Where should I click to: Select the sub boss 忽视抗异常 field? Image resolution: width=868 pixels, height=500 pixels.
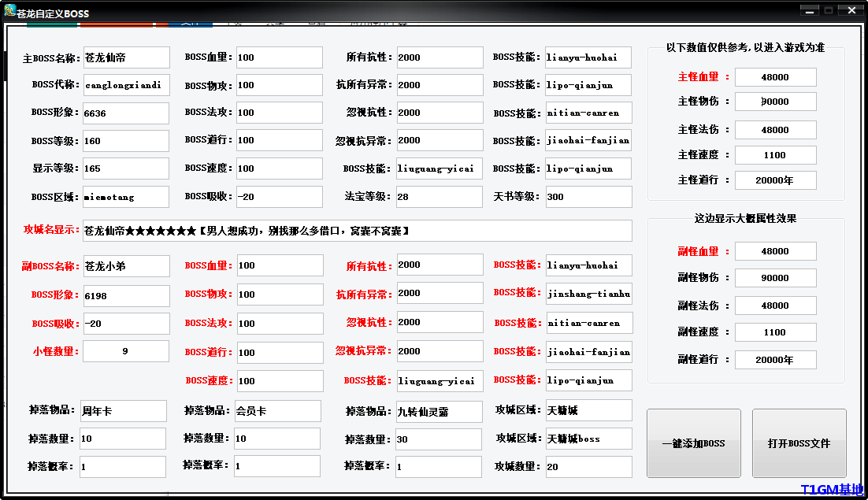(440, 351)
